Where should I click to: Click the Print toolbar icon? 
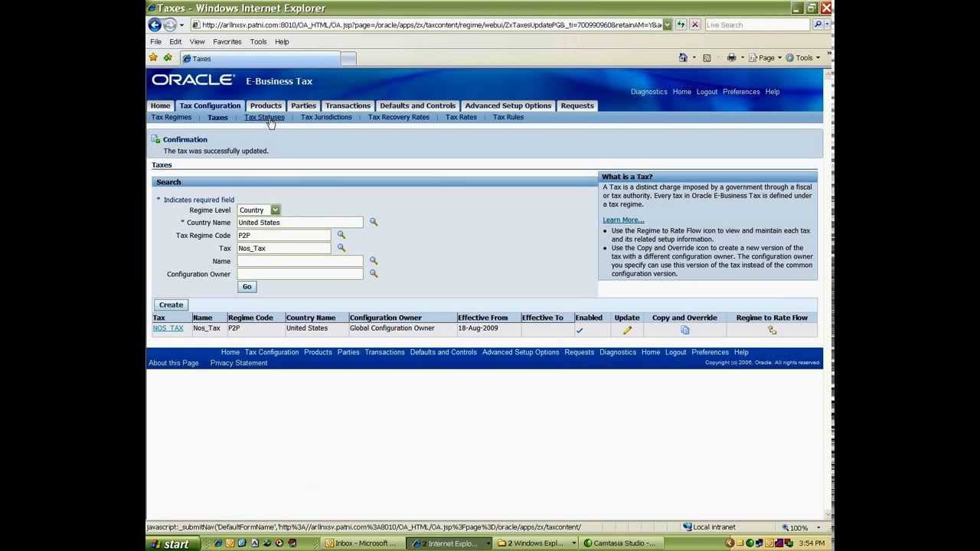731,58
